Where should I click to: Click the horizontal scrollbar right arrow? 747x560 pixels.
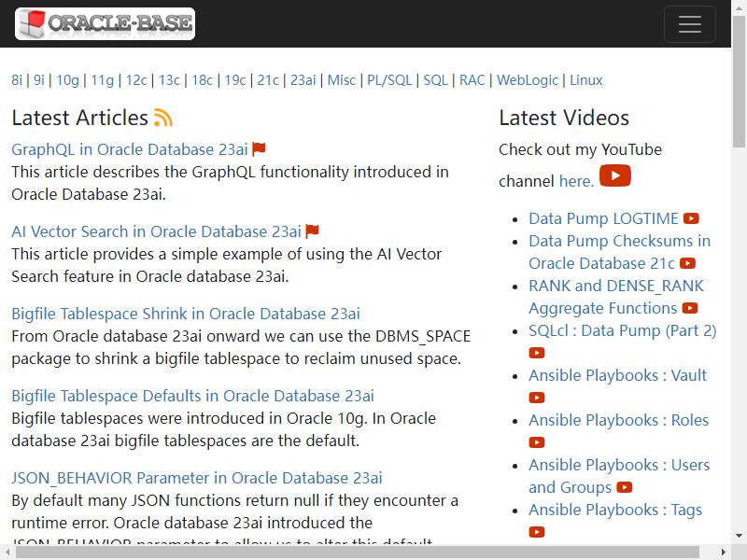pyautogui.click(x=724, y=553)
